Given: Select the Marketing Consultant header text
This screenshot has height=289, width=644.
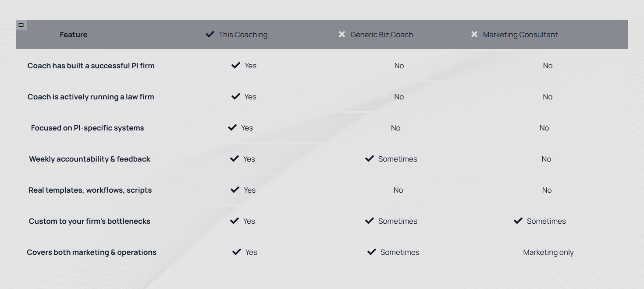Looking at the screenshot, I should pyautogui.click(x=520, y=35).
